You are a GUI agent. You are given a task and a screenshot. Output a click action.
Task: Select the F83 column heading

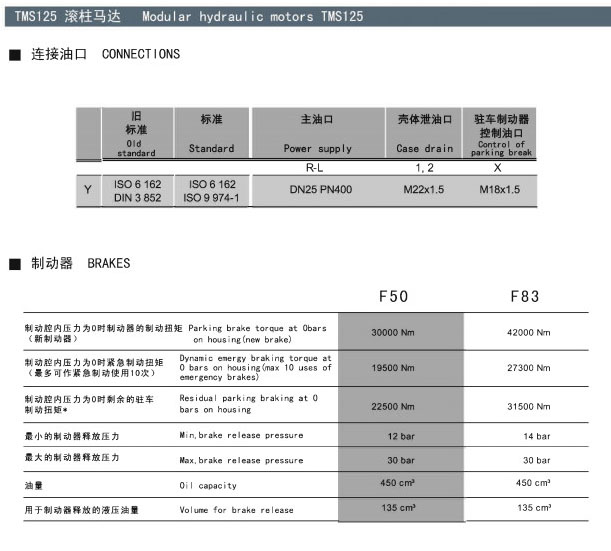tap(525, 296)
